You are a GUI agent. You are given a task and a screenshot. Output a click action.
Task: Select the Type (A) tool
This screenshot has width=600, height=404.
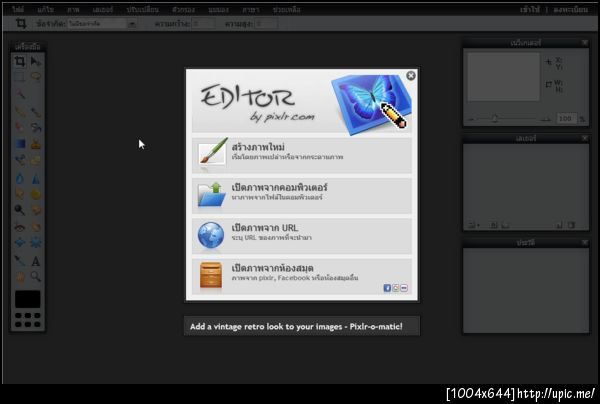[36, 261]
